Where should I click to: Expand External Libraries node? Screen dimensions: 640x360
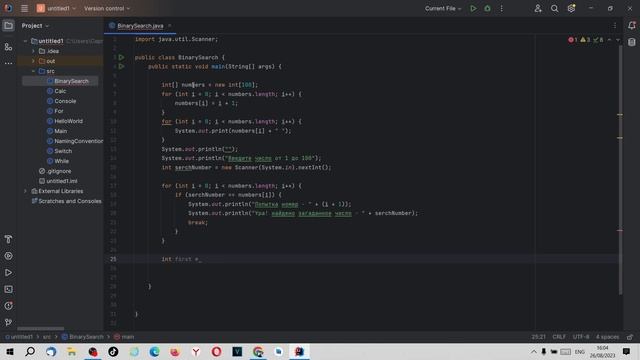click(25, 191)
